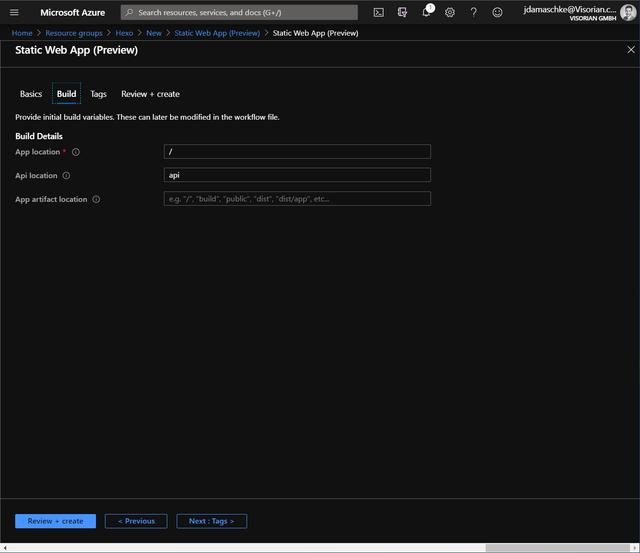Open Resource groups breadcrumb

coord(74,33)
